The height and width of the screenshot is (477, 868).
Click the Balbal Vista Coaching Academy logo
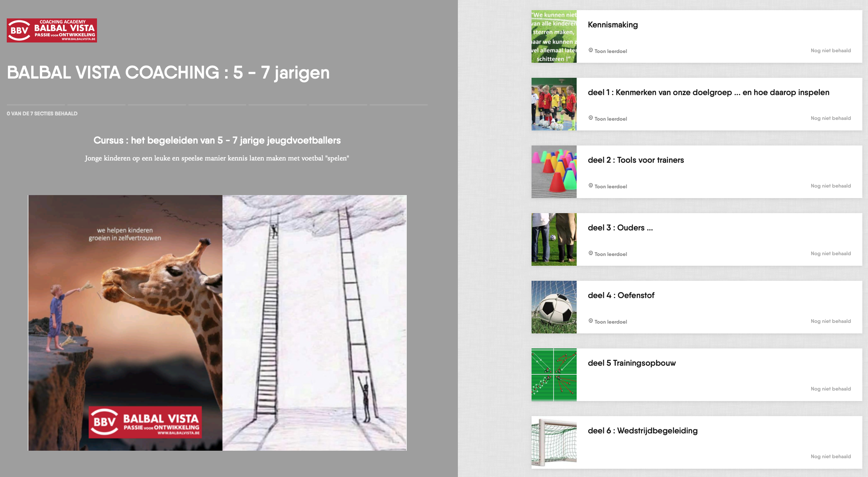coord(52,30)
